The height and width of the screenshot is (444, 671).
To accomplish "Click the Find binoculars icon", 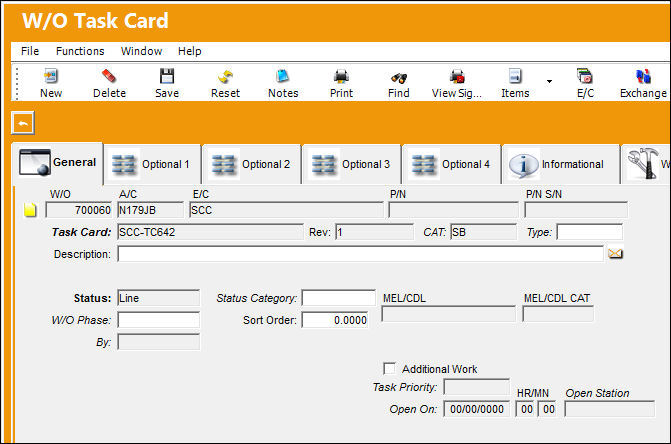I will click(x=399, y=78).
